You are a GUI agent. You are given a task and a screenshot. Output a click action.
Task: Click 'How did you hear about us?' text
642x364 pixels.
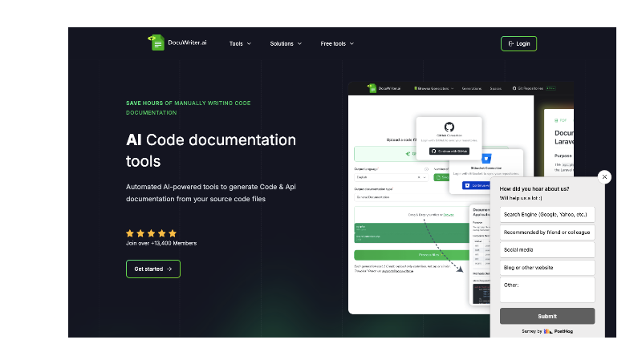click(534, 189)
